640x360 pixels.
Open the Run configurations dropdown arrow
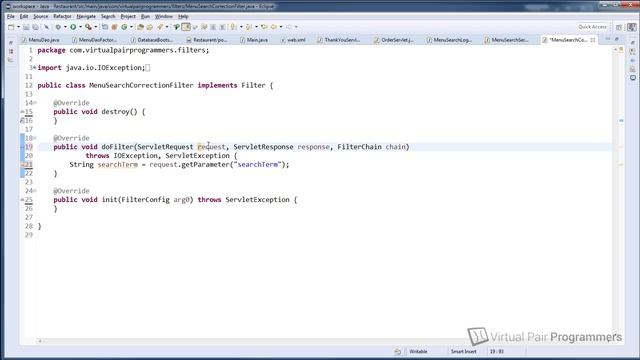(80, 27)
